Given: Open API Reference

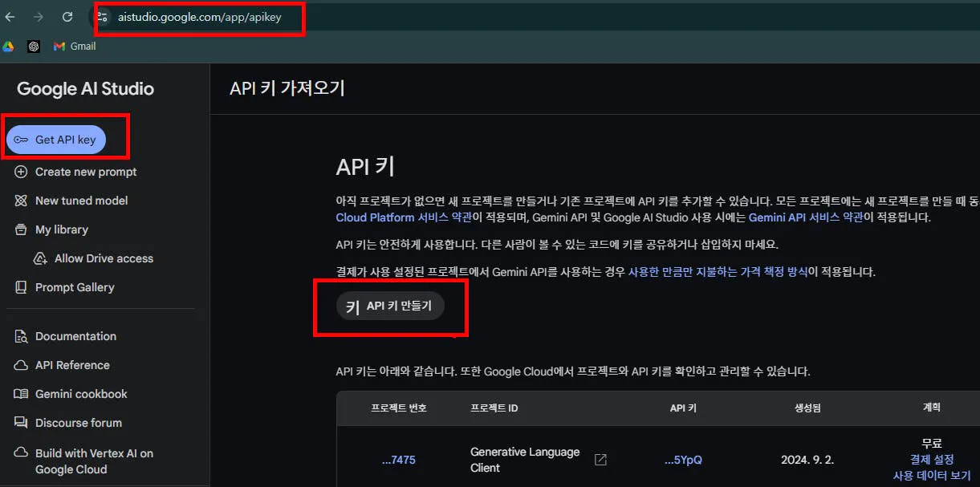Looking at the screenshot, I should click(x=71, y=365).
